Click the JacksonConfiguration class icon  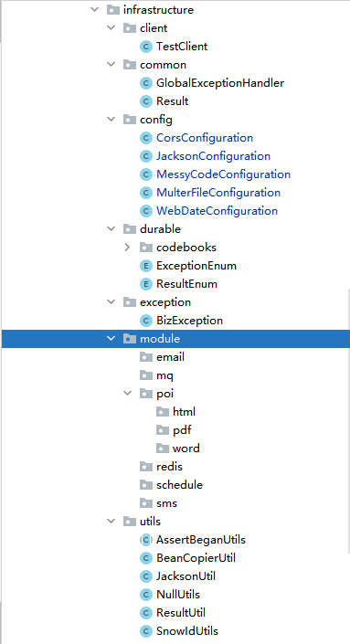(146, 156)
